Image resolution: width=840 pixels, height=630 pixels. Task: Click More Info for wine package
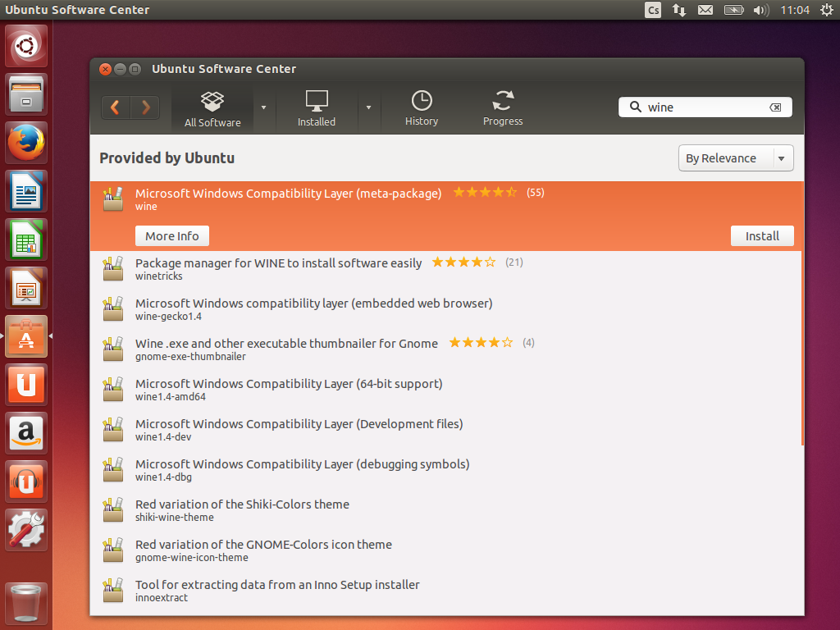coord(171,236)
